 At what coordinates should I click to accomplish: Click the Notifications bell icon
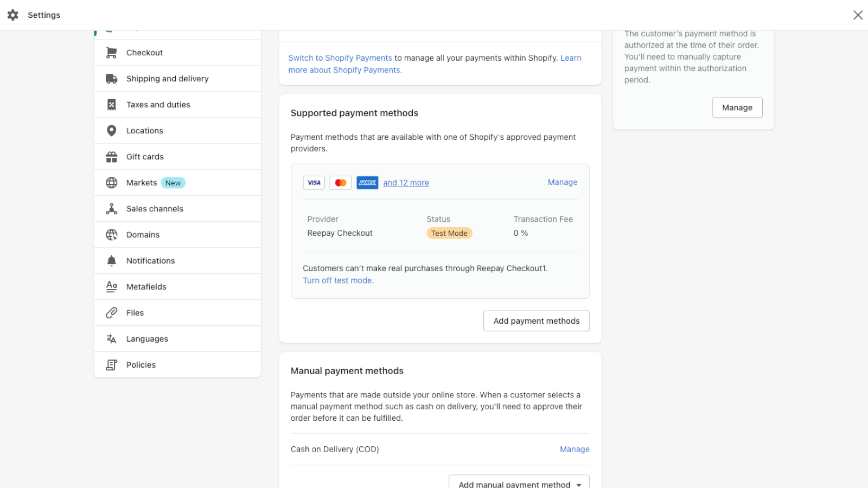coord(112,261)
